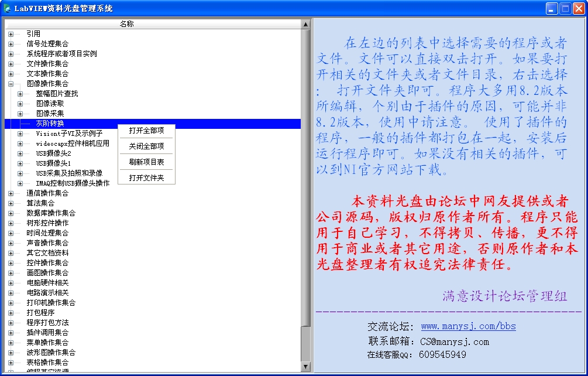The height and width of the screenshot is (376, 588).
Task: Choose 关闭全部项 from the context menu
Action: (146, 146)
